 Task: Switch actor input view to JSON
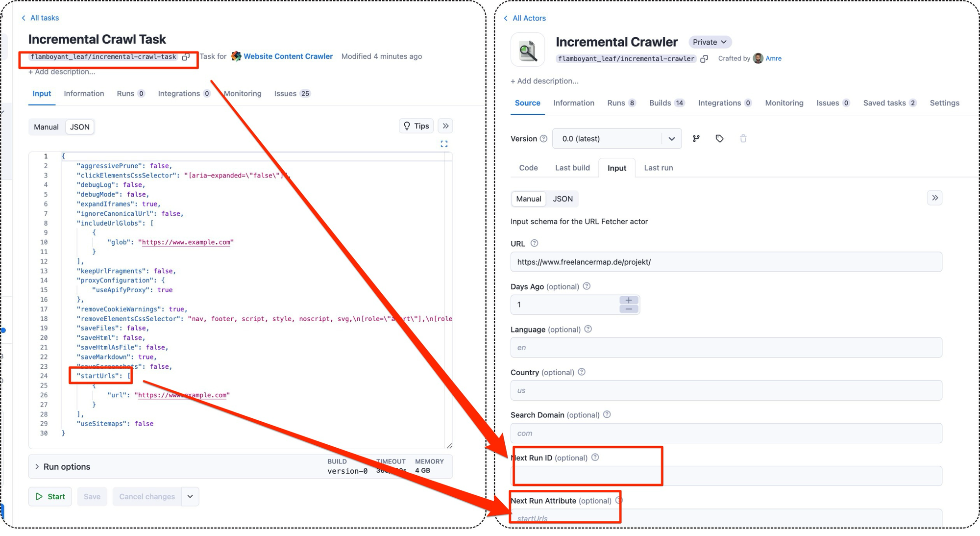[x=562, y=199]
